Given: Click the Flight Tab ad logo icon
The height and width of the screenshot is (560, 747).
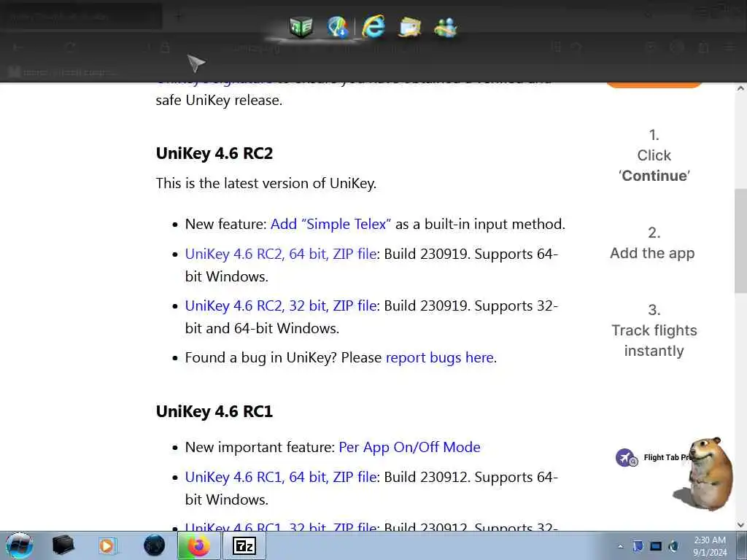Looking at the screenshot, I should (626, 458).
